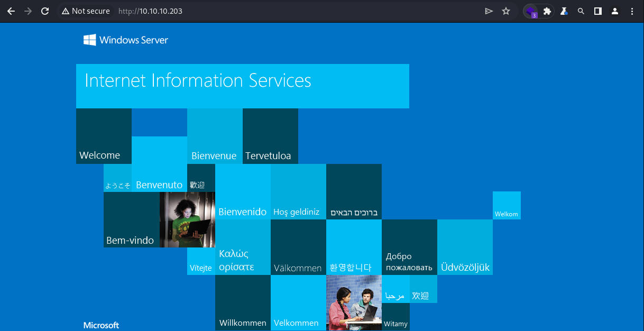The image size is (644, 331).
Task: Click the Japanese ようこそ tile
Action: coord(117,178)
